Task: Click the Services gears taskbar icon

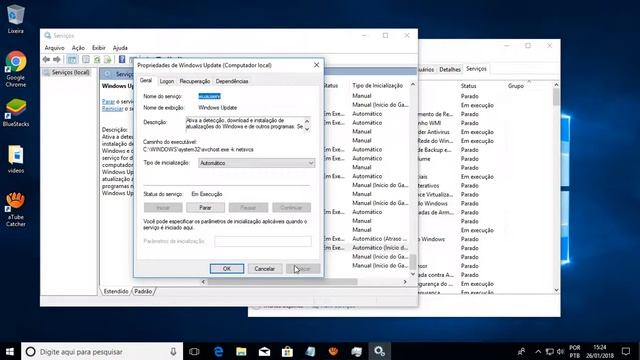Action: coord(380,351)
